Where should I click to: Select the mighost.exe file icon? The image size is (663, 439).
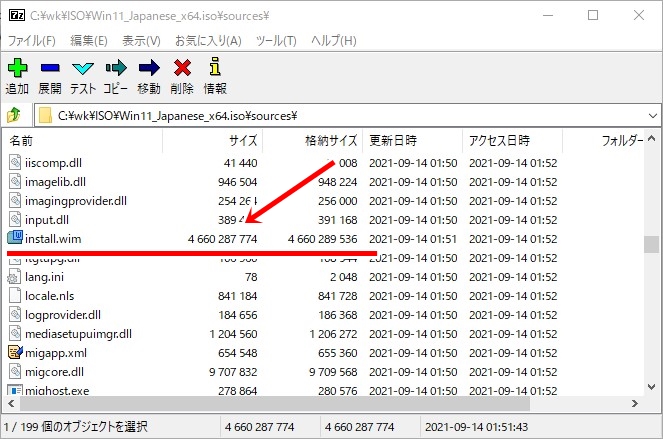click(x=15, y=390)
